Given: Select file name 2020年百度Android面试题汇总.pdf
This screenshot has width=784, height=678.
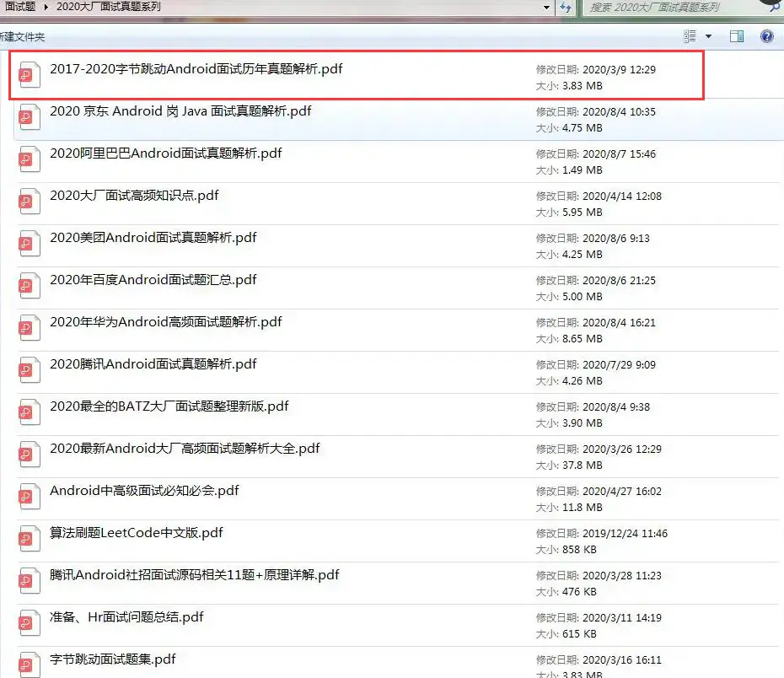Looking at the screenshot, I should [x=153, y=279].
